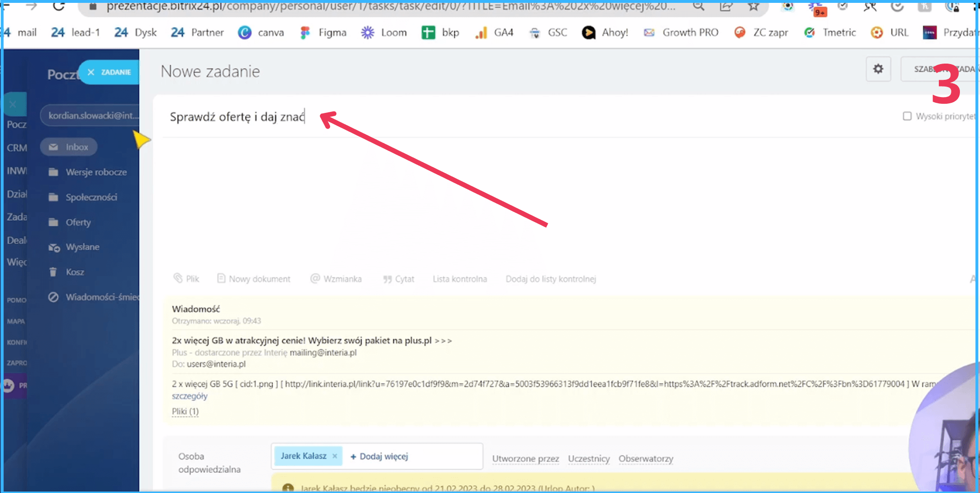Open Wersje robocze folder
This screenshot has width=980, height=493.
pos(96,172)
